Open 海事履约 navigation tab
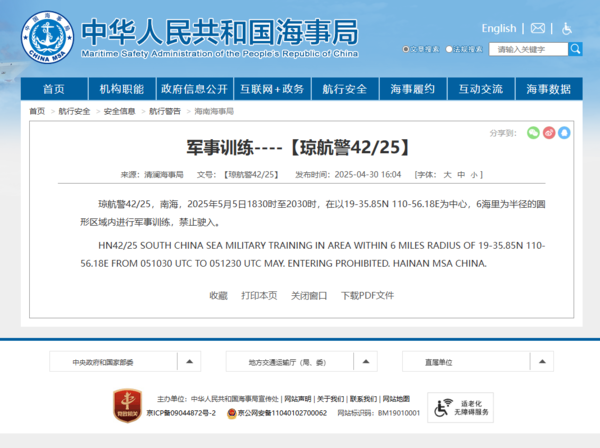 [x=412, y=89]
